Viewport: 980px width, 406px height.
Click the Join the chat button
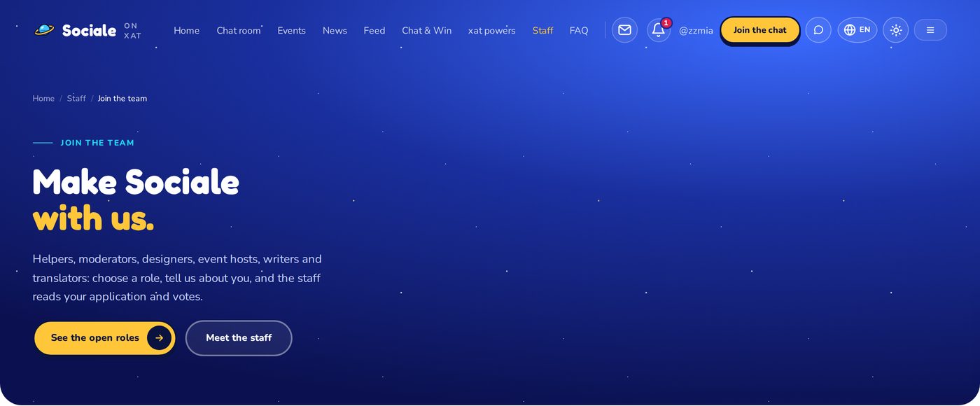pyautogui.click(x=760, y=30)
